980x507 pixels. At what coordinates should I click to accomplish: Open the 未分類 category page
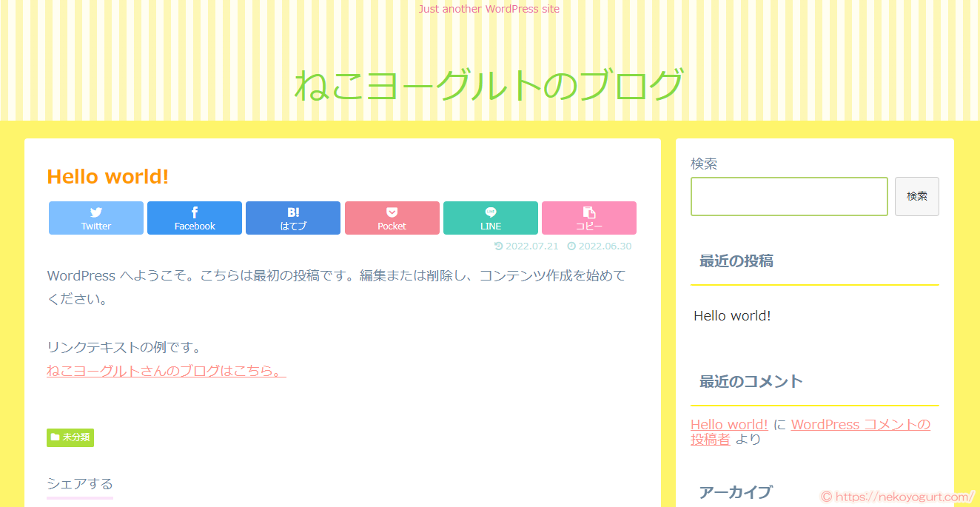point(70,437)
